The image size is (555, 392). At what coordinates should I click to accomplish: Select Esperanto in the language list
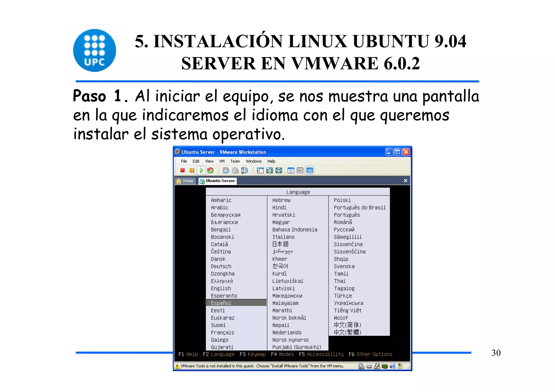[x=224, y=296]
